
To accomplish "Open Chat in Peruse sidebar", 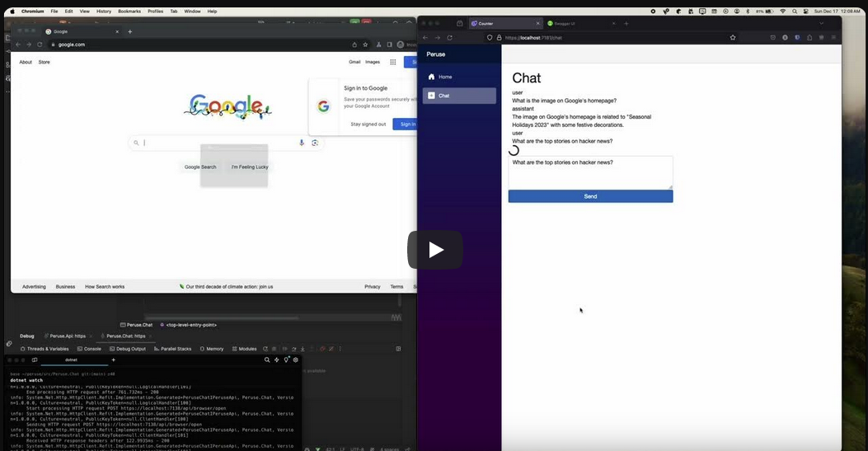I will click(459, 96).
